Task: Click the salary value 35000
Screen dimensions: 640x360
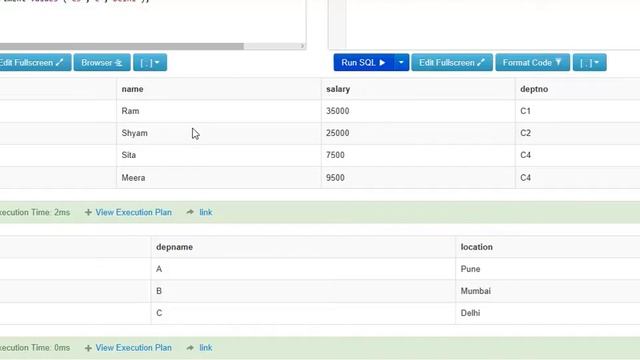Action: click(338, 111)
